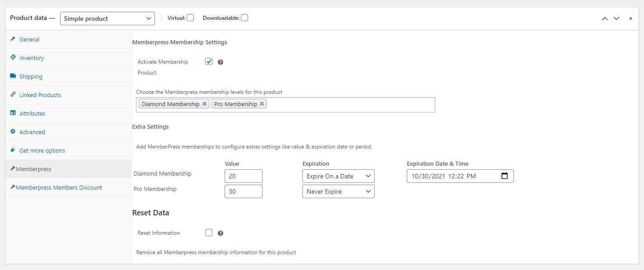
Task: Check the Downloadable option
Action: (x=244, y=18)
